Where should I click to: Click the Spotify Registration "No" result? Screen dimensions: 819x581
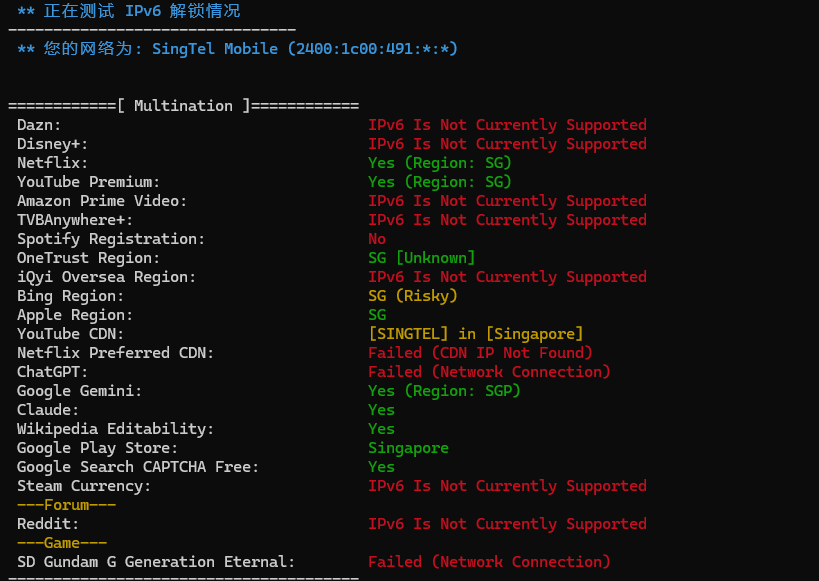tap(377, 239)
